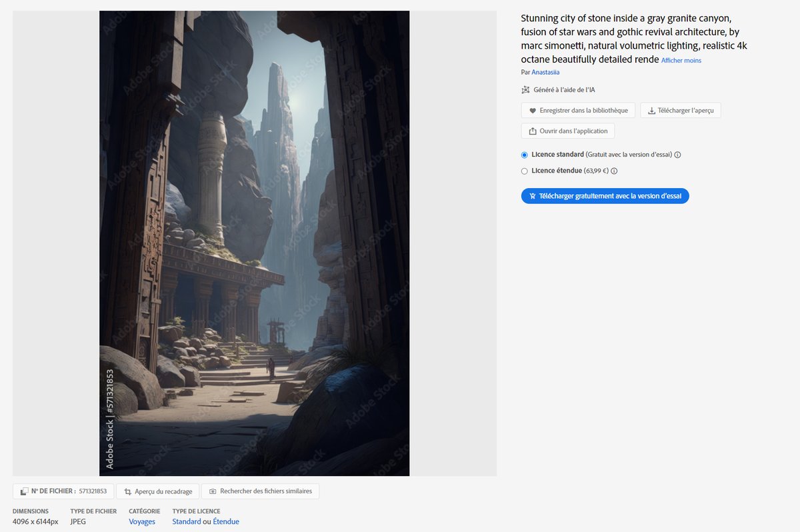
Task: Copy file number 571321853
Action: tap(93, 491)
